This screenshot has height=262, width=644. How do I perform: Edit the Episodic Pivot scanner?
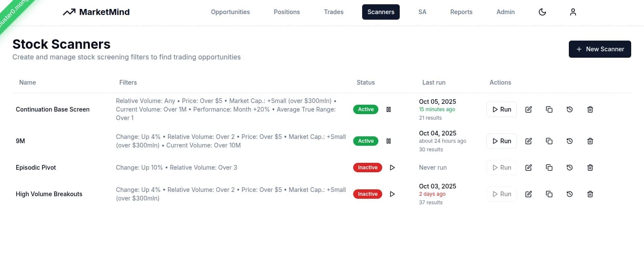[529, 168]
